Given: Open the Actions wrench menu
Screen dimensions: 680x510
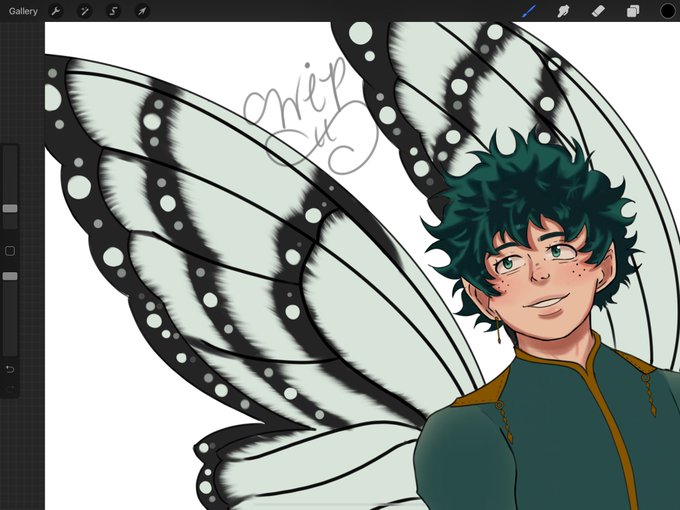Looking at the screenshot, I should point(56,11).
